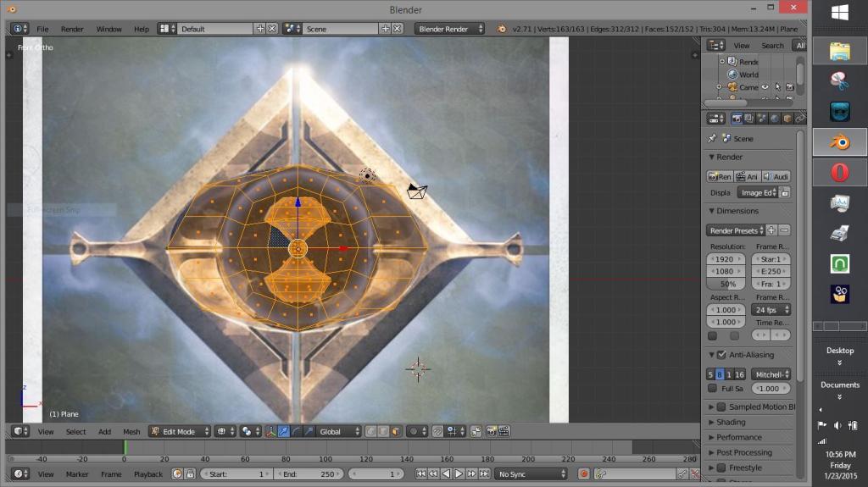Click the Animation render button
The height and width of the screenshot is (487, 868).
pyautogui.click(x=747, y=176)
